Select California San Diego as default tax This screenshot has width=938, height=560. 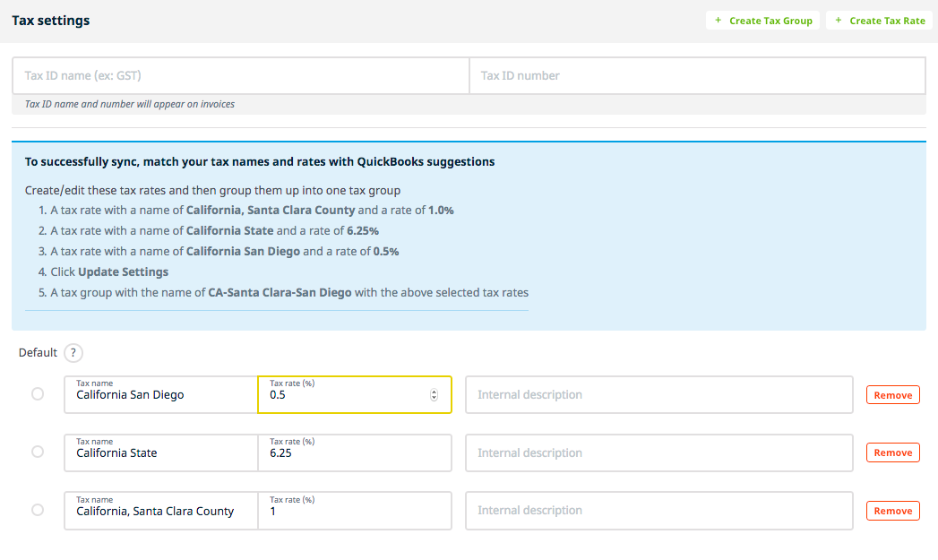coord(38,394)
